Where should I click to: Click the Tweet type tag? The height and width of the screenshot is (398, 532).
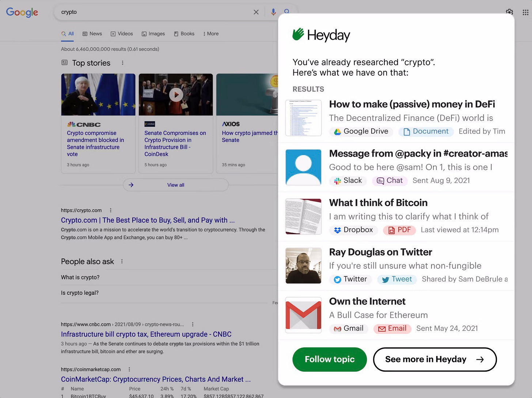pos(397,279)
